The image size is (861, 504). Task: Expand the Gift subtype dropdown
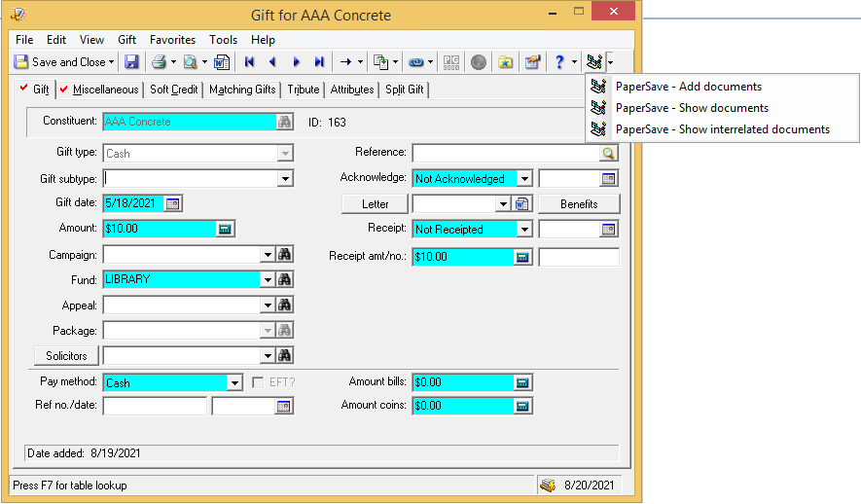(x=285, y=178)
